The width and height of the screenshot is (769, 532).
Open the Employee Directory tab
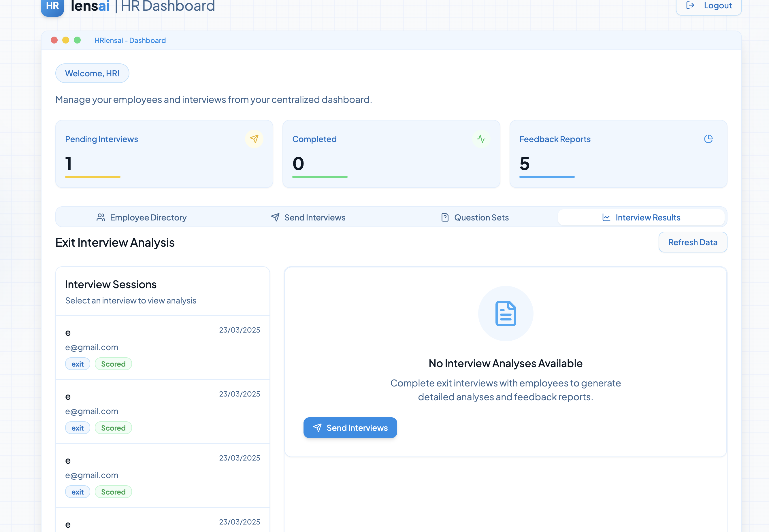[141, 217]
